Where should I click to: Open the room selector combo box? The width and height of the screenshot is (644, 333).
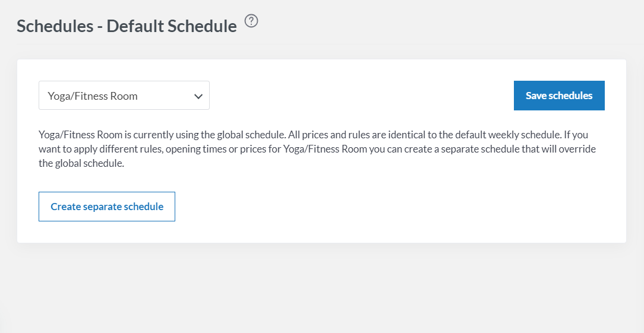click(x=124, y=96)
